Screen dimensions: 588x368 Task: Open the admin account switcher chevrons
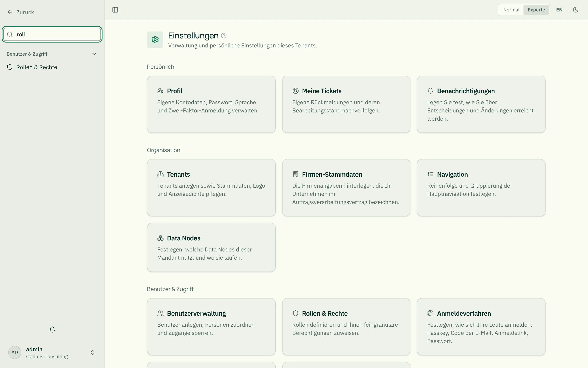click(92, 352)
